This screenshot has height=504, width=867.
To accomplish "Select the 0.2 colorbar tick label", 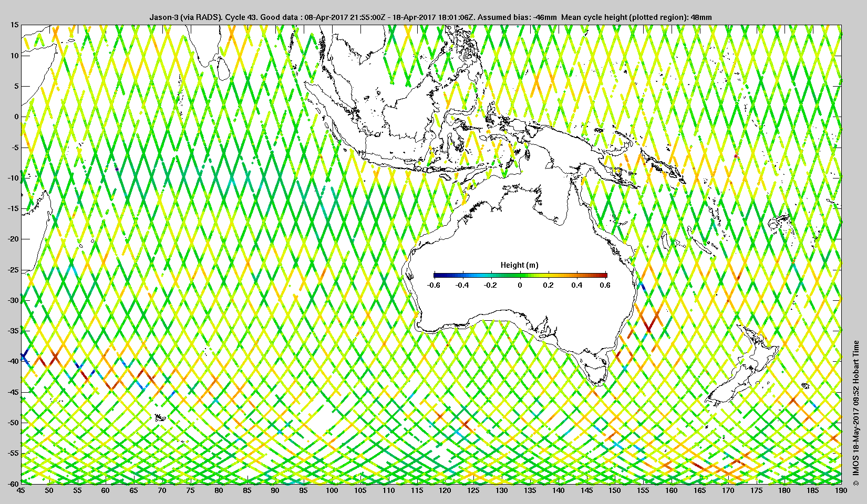I will pyautogui.click(x=548, y=286).
